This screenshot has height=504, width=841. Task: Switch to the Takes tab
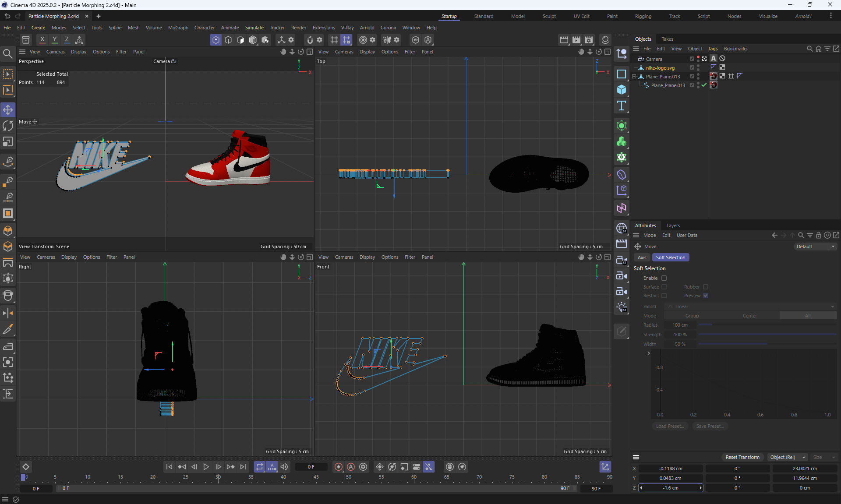coord(667,39)
